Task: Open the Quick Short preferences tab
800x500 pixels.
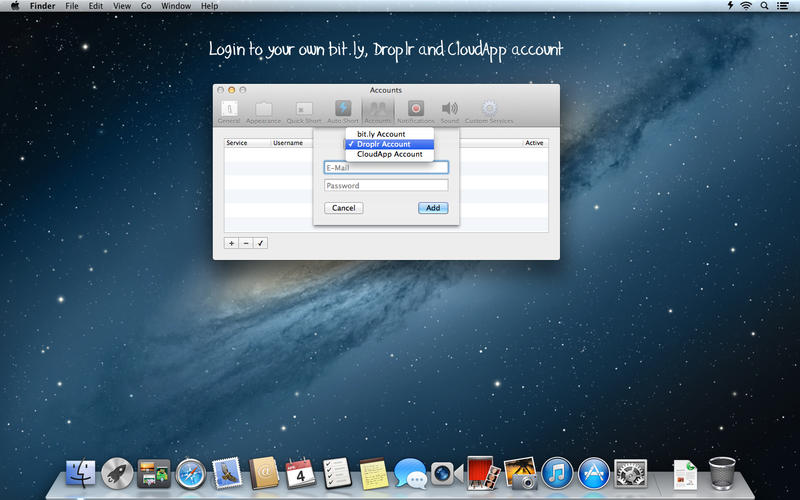Action: click(x=304, y=112)
